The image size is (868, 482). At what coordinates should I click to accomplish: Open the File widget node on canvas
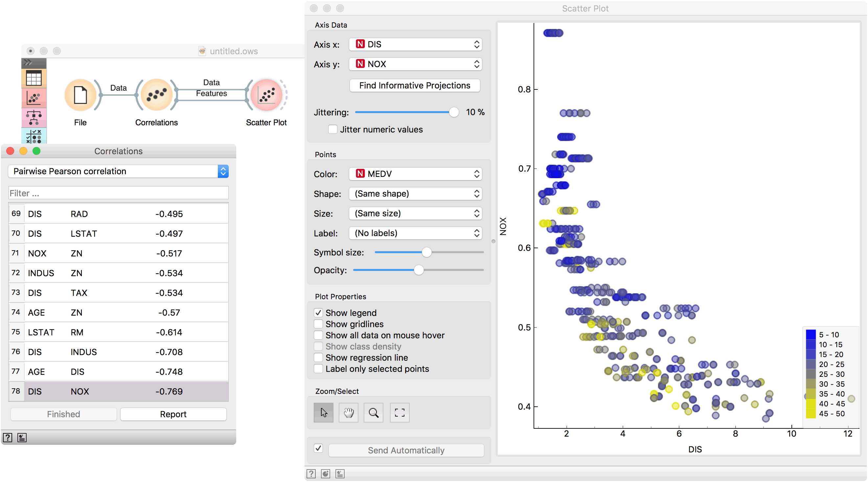(x=80, y=95)
